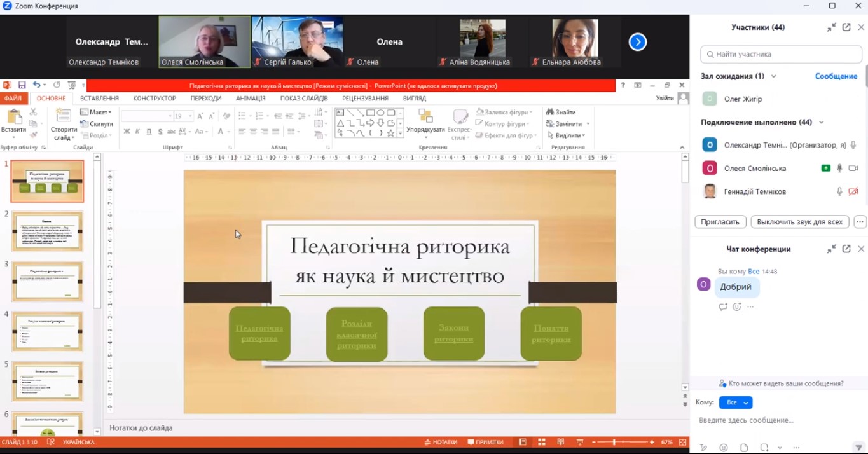The height and width of the screenshot is (454, 868).
Task: Open the chat recipient Все dropdown
Action: coord(736,402)
